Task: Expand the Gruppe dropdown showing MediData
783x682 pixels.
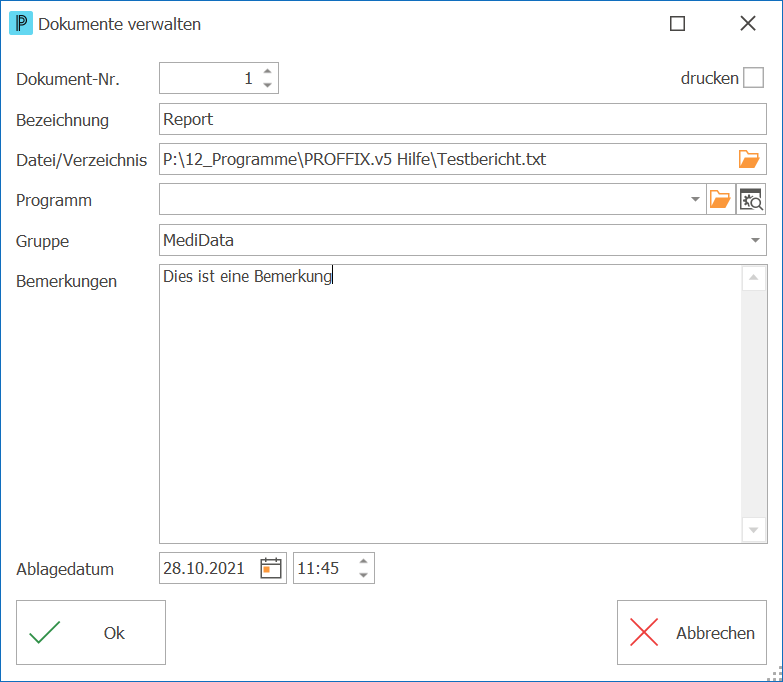Action: tap(755, 240)
